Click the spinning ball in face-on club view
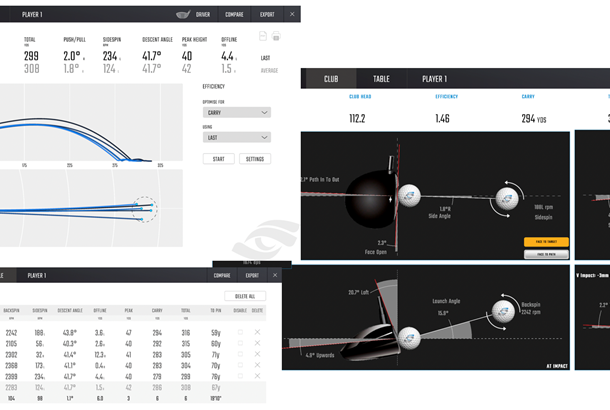 507,198
